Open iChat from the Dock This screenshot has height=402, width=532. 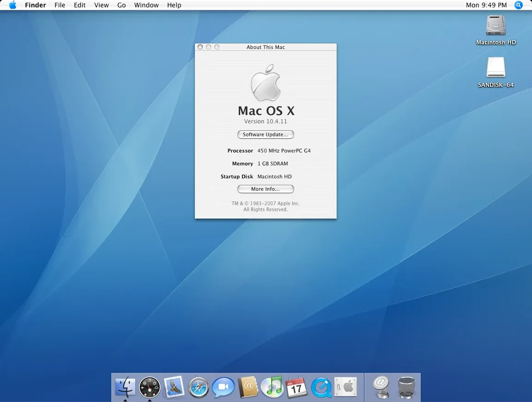tap(223, 387)
